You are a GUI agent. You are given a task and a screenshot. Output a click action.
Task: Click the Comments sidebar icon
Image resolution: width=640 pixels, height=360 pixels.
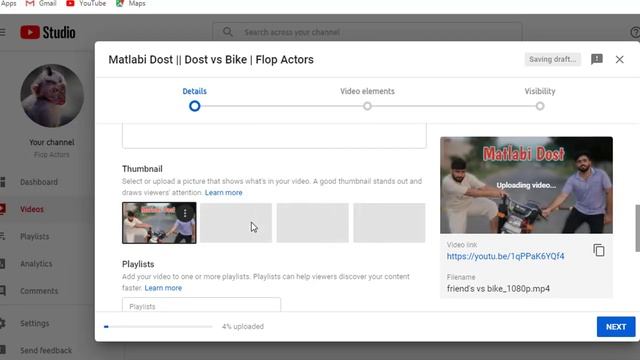2,291
